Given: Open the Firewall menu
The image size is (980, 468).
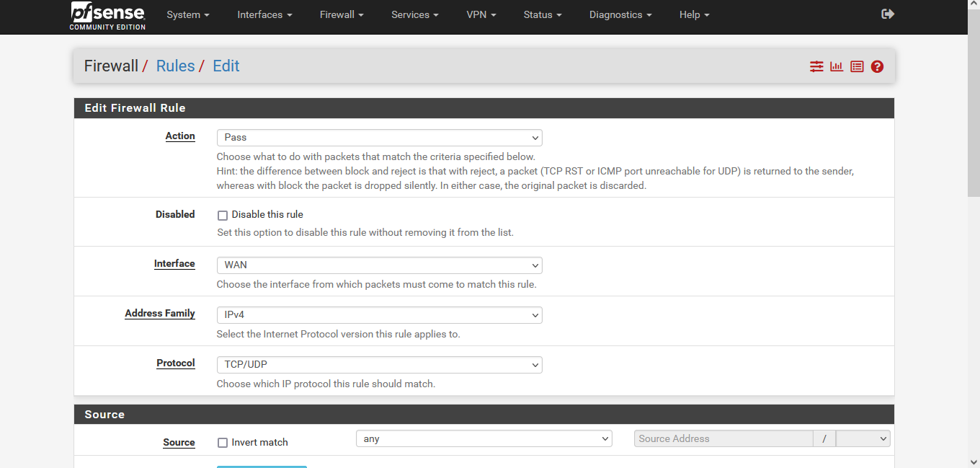Looking at the screenshot, I should point(342,14).
